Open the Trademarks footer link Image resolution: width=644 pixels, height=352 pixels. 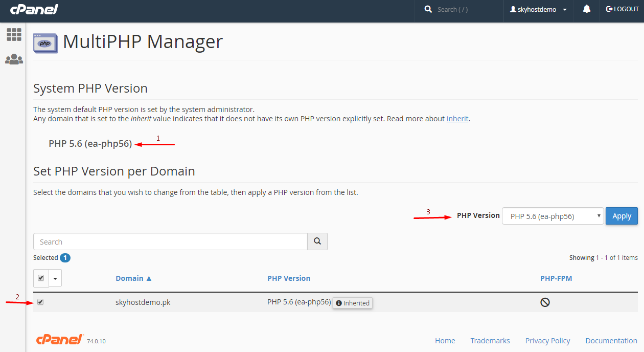490,341
